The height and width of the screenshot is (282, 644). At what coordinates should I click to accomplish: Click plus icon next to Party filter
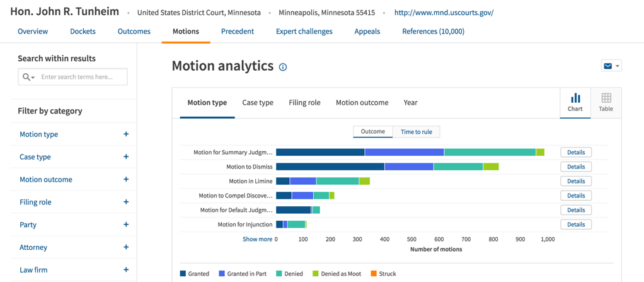[126, 225]
